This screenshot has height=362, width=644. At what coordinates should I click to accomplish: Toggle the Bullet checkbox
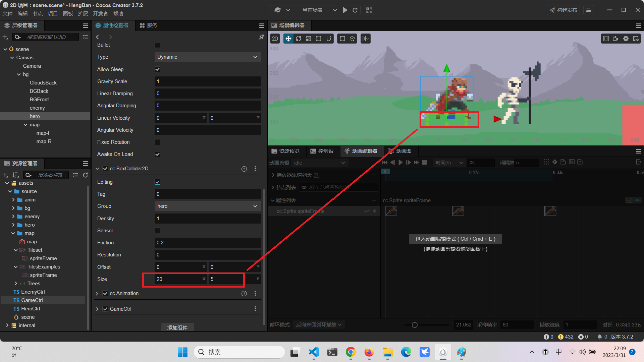click(157, 45)
